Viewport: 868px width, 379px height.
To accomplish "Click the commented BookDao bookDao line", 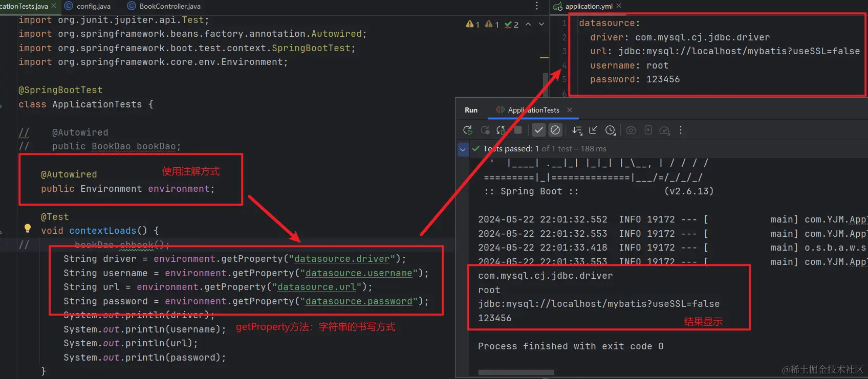I will coord(100,146).
